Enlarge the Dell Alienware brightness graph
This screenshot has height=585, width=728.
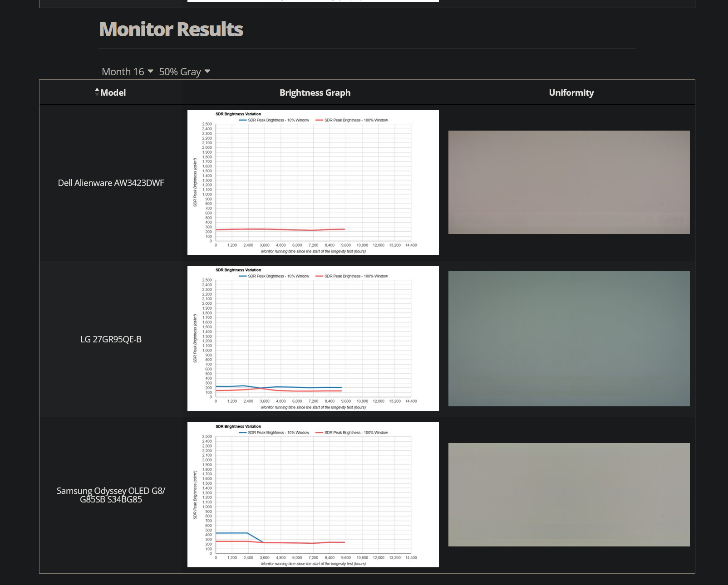pyautogui.click(x=313, y=182)
